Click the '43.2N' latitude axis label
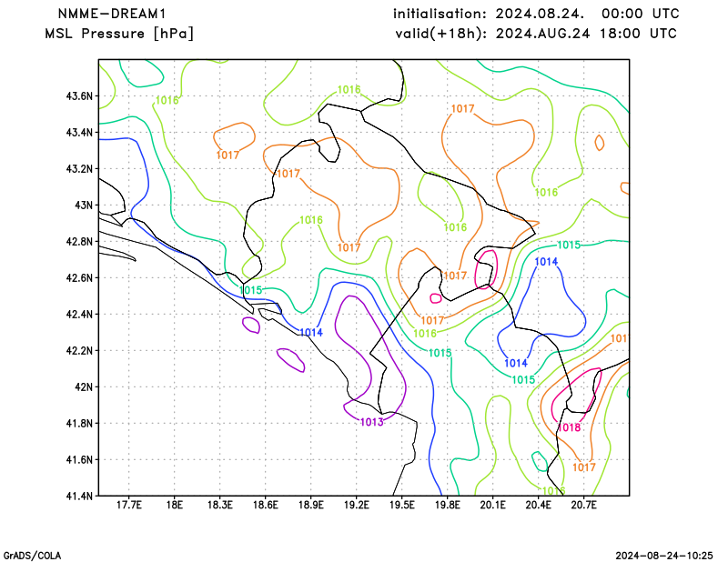The height and width of the screenshot is (562, 728). pos(79,169)
